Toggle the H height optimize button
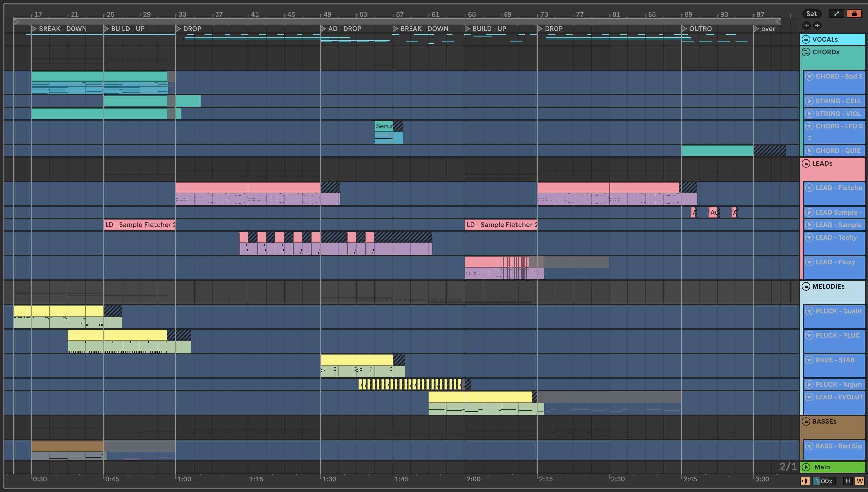 (847, 481)
